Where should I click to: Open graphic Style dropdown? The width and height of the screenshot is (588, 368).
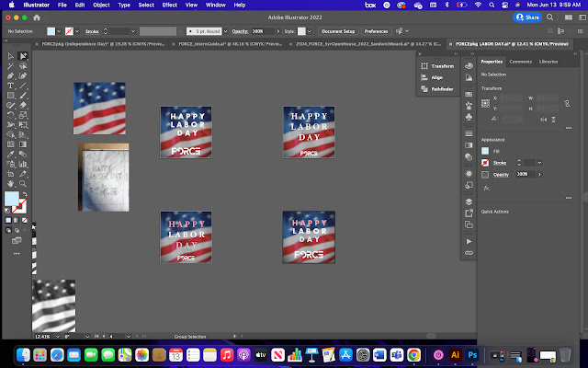point(310,31)
